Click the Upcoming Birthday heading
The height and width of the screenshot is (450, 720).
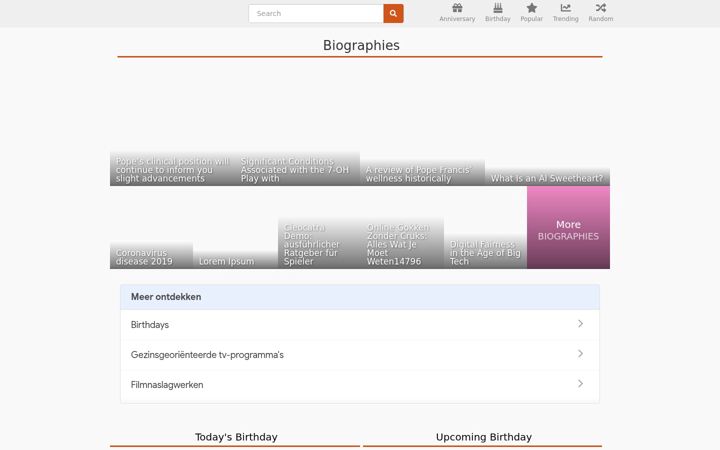click(x=484, y=437)
